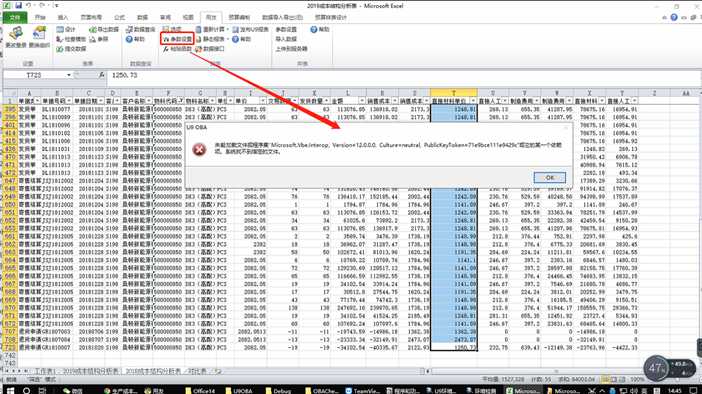Viewport: 702px width, 394px height.
Task: Click the 上传到服务器 ribbon button
Action: 291,49
